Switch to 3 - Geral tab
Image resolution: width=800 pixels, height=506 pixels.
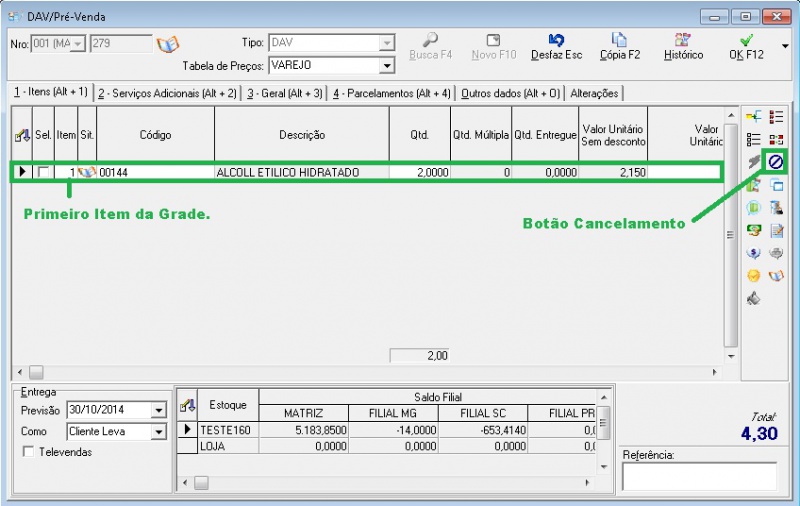[285, 93]
